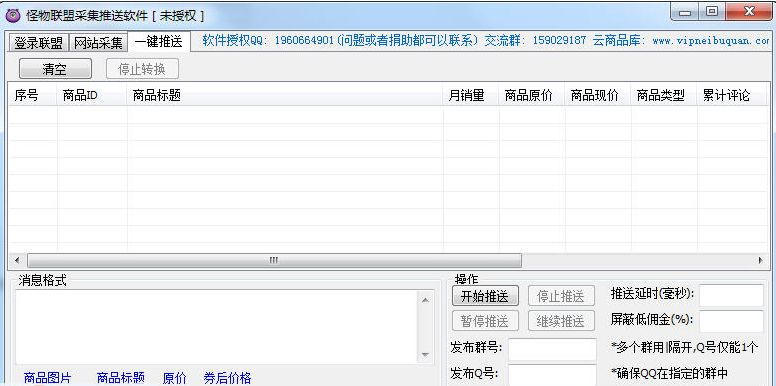Click the 继续推送 button
This screenshot has height=386, width=776.
[561, 321]
